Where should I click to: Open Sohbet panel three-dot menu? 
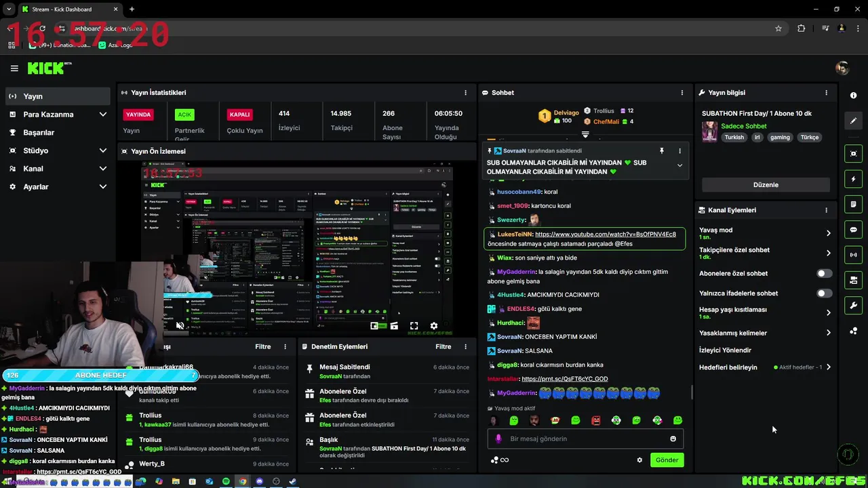pos(682,93)
